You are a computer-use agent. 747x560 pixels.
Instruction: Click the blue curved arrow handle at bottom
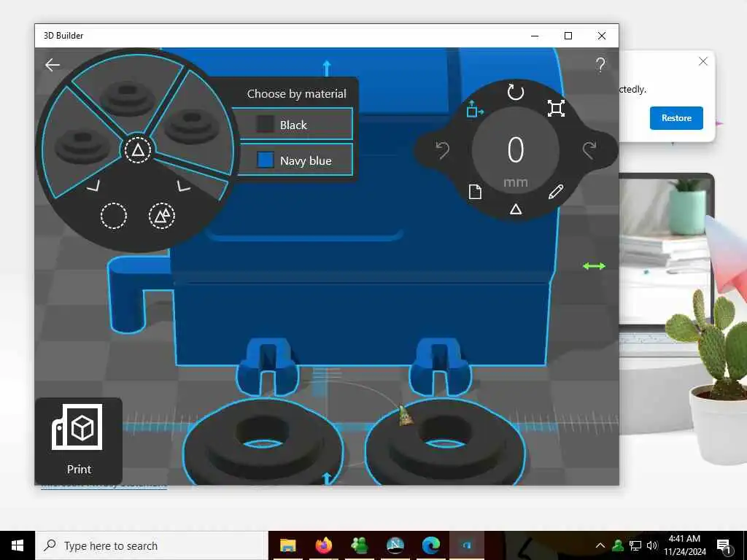click(327, 477)
